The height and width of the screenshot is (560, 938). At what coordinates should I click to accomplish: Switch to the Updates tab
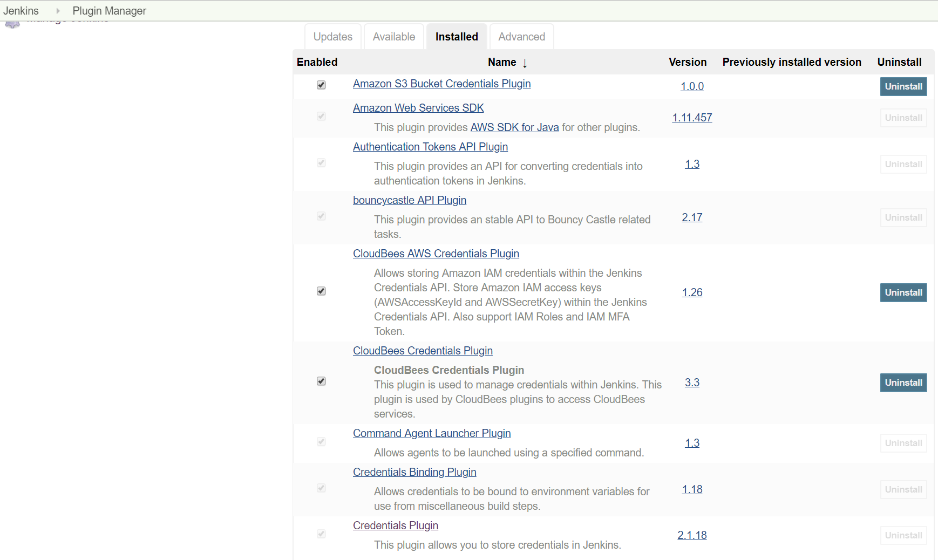tap(332, 37)
